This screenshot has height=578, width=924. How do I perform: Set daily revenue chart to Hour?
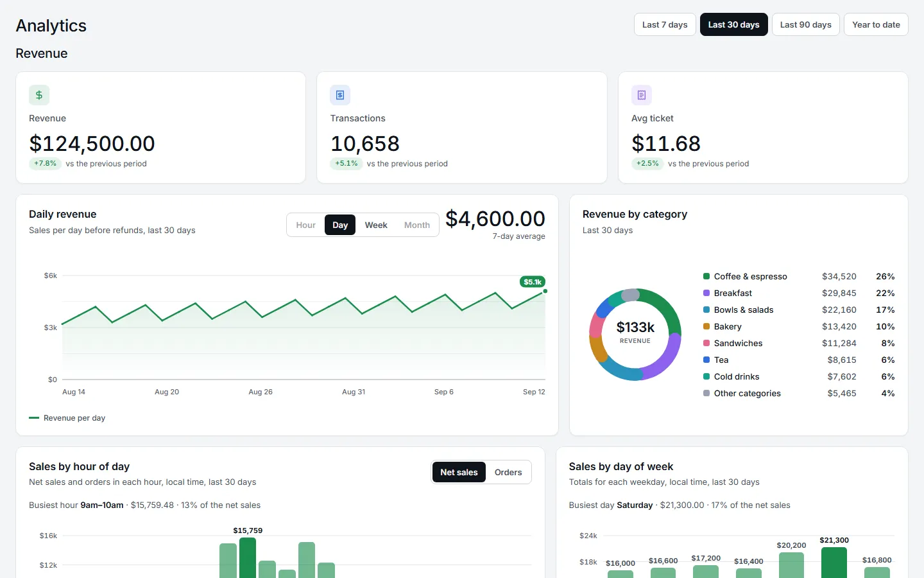(x=306, y=225)
